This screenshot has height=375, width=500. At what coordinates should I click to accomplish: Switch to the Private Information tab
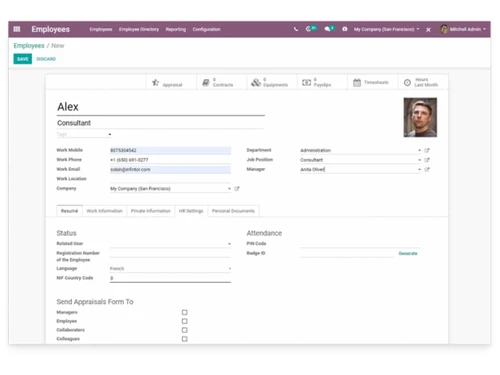151,211
